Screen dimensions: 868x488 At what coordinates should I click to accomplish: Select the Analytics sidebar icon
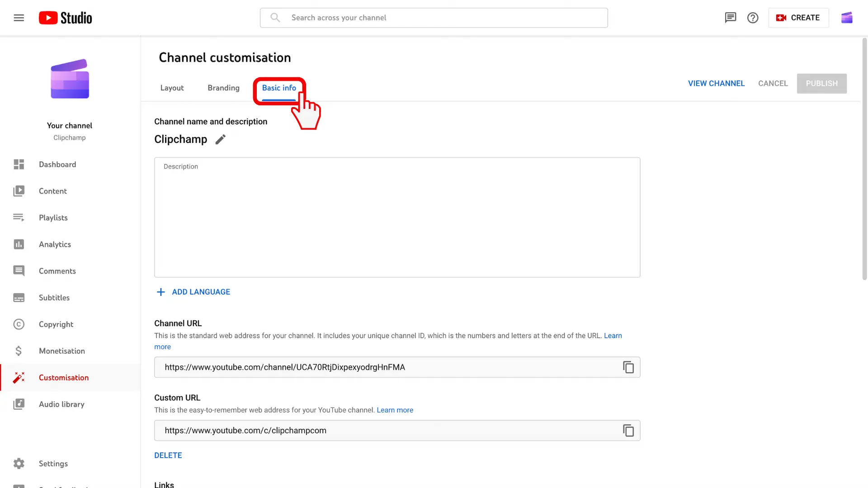click(x=19, y=244)
